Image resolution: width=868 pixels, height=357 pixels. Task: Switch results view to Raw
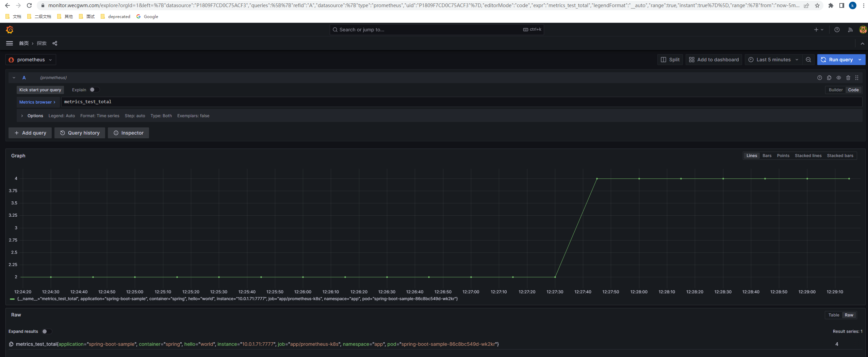coord(849,315)
